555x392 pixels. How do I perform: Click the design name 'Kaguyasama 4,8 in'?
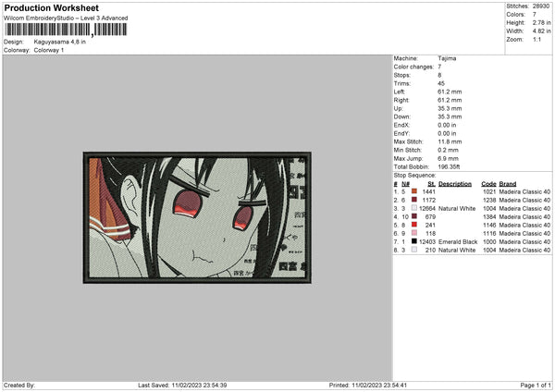[60, 42]
